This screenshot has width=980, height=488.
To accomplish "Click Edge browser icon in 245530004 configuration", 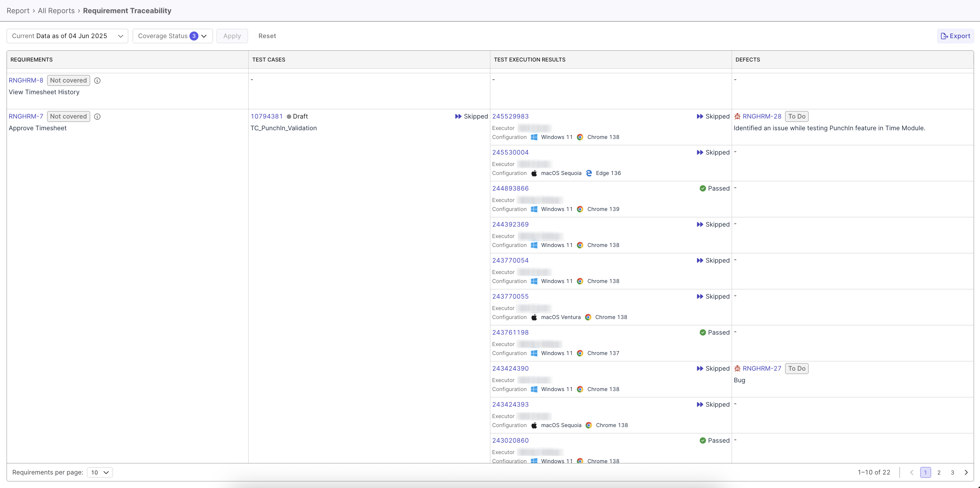I will pyautogui.click(x=589, y=173).
